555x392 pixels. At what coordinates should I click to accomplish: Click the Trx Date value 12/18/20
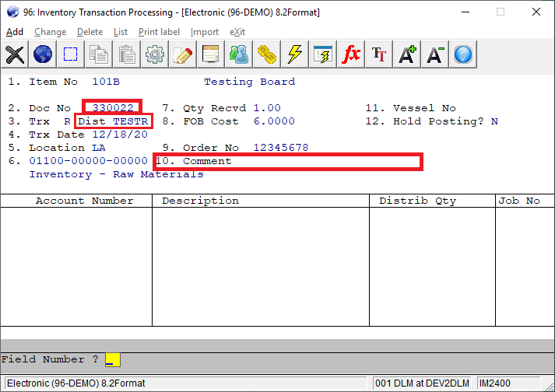(120, 135)
